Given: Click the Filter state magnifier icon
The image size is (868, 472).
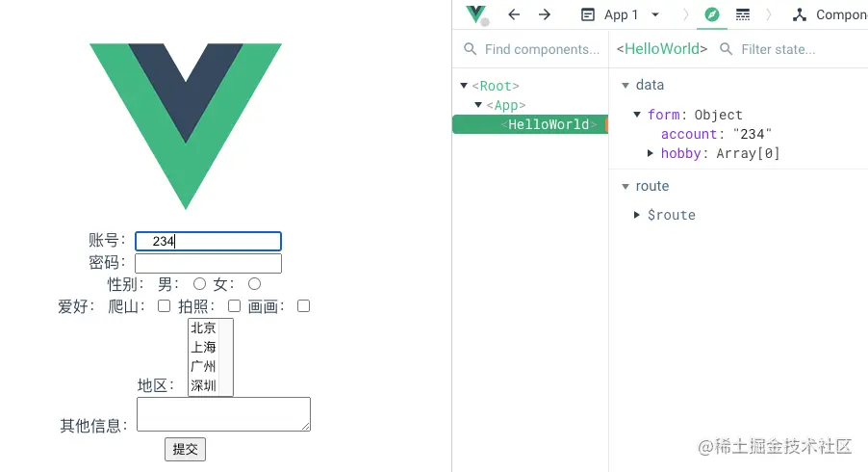Looking at the screenshot, I should (x=726, y=49).
